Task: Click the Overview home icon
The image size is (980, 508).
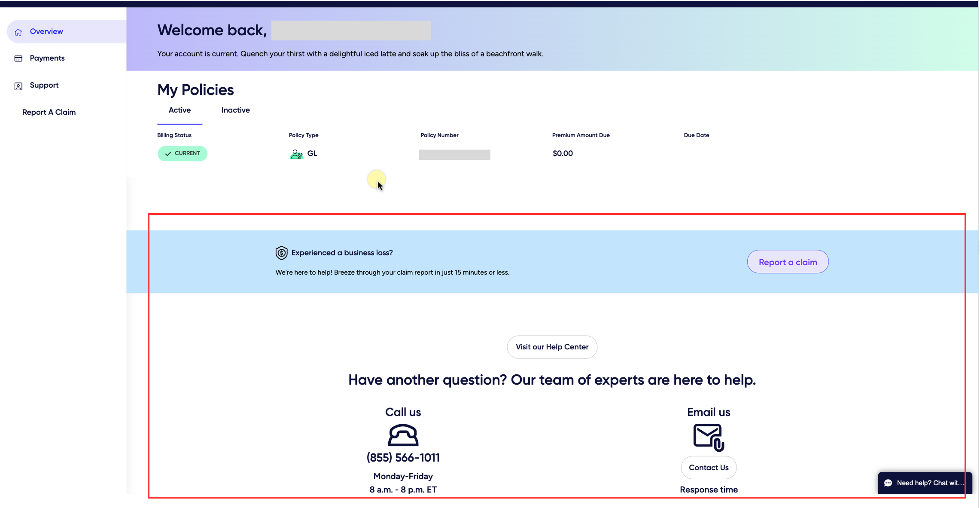Action: (18, 32)
